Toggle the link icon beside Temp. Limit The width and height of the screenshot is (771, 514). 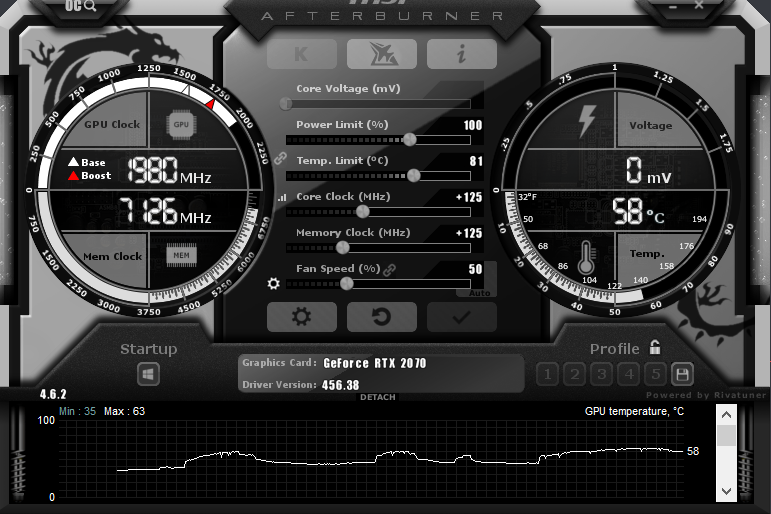(x=280, y=158)
